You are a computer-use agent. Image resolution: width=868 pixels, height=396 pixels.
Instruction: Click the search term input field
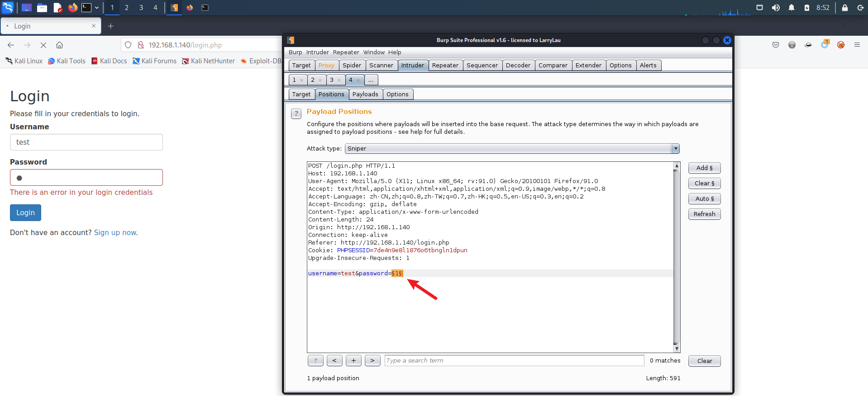pyautogui.click(x=514, y=361)
